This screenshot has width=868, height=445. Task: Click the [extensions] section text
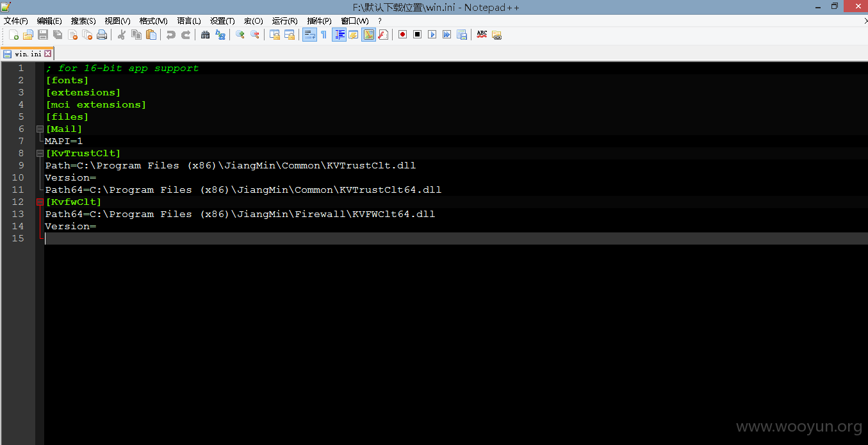(83, 92)
